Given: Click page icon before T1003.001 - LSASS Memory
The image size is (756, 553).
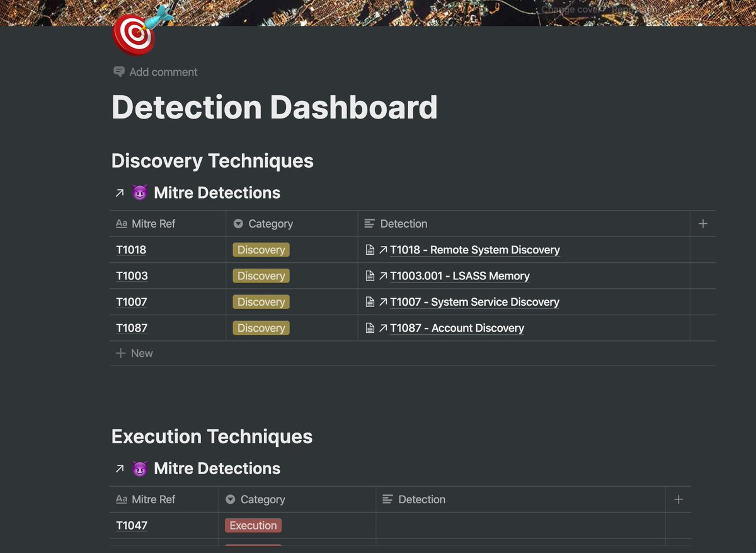Looking at the screenshot, I should (370, 276).
